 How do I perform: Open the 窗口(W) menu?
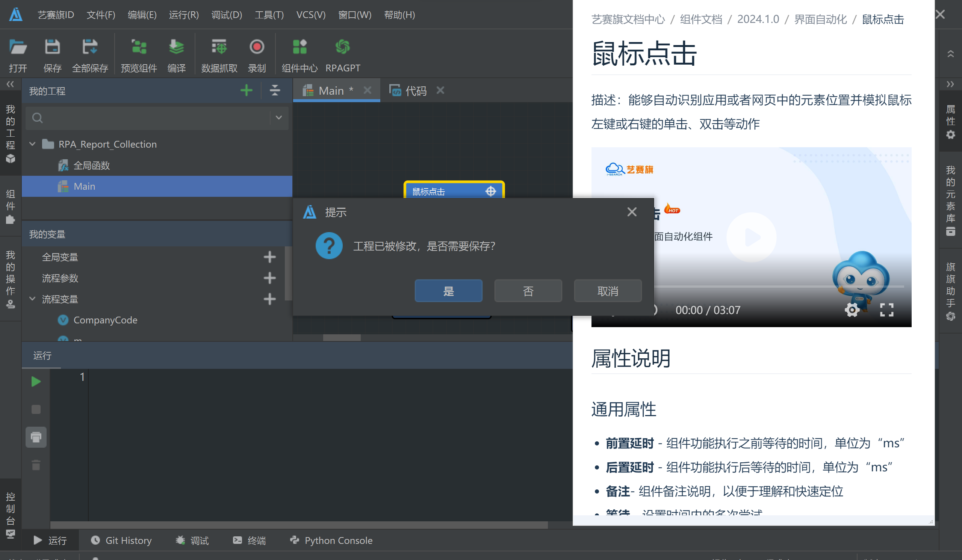click(355, 15)
